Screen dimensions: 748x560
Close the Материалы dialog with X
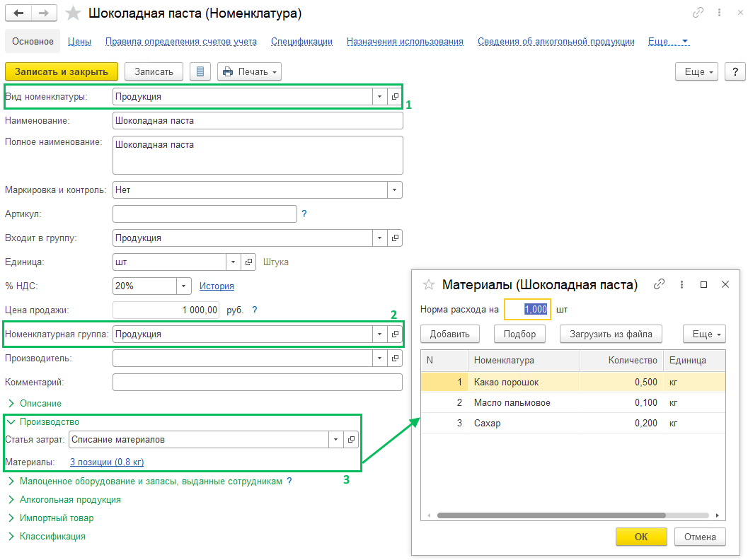click(725, 284)
